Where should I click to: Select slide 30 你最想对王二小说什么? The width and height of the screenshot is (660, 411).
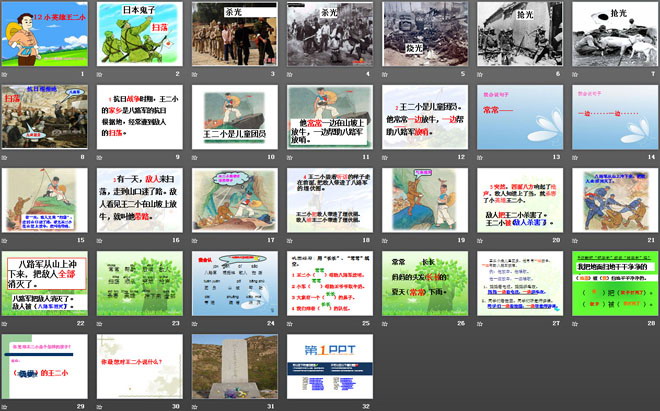click(x=140, y=366)
